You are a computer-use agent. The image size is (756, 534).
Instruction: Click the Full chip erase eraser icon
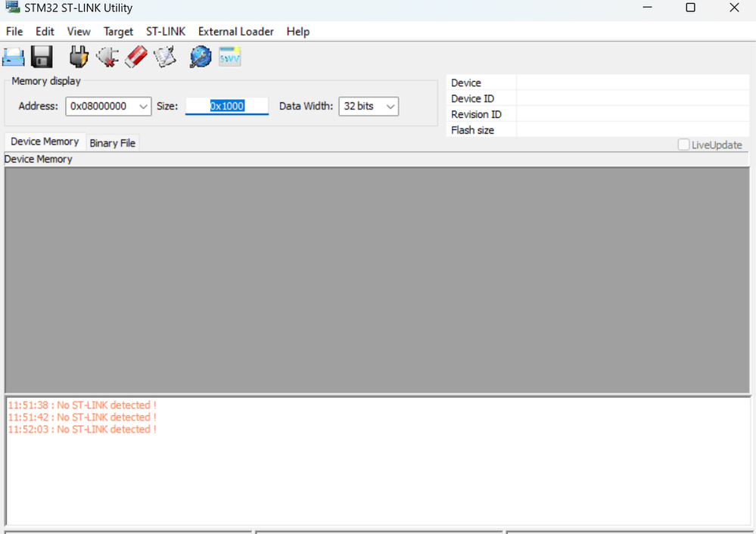pyautogui.click(x=136, y=57)
